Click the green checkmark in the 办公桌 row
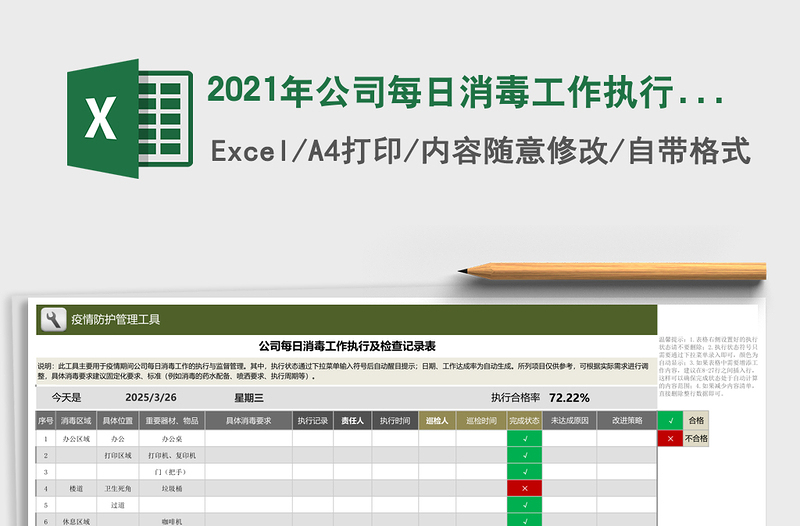This screenshot has height=526, width=800. pyautogui.click(x=524, y=438)
